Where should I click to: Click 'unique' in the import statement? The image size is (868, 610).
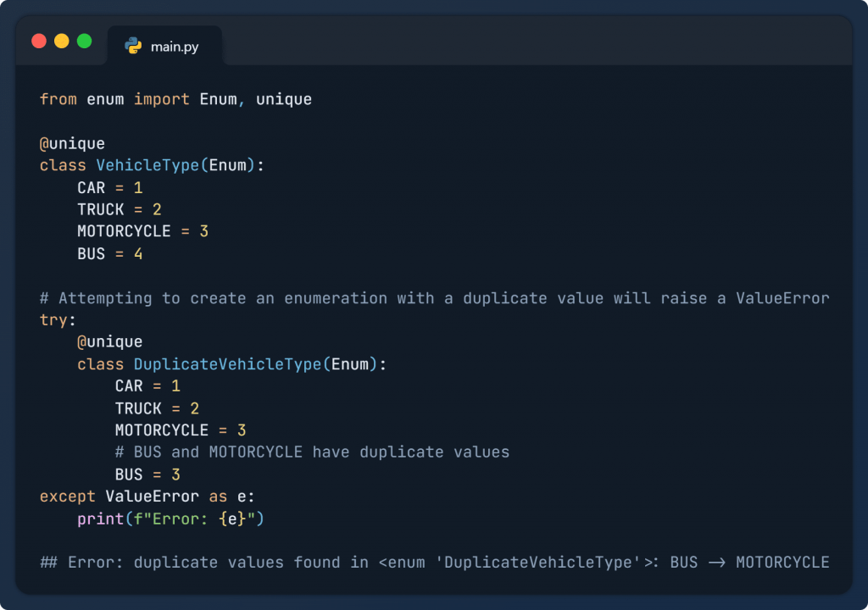click(284, 99)
